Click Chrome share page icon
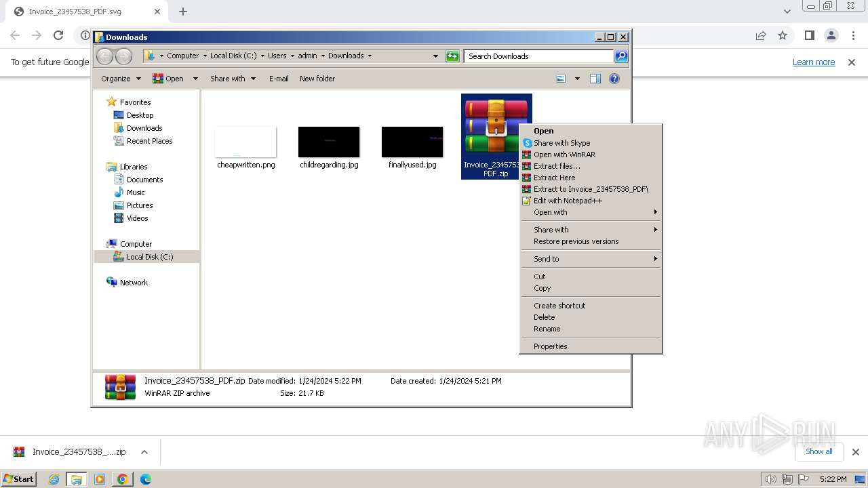The width and height of the screenshot is (868, 488). point(761,35)
